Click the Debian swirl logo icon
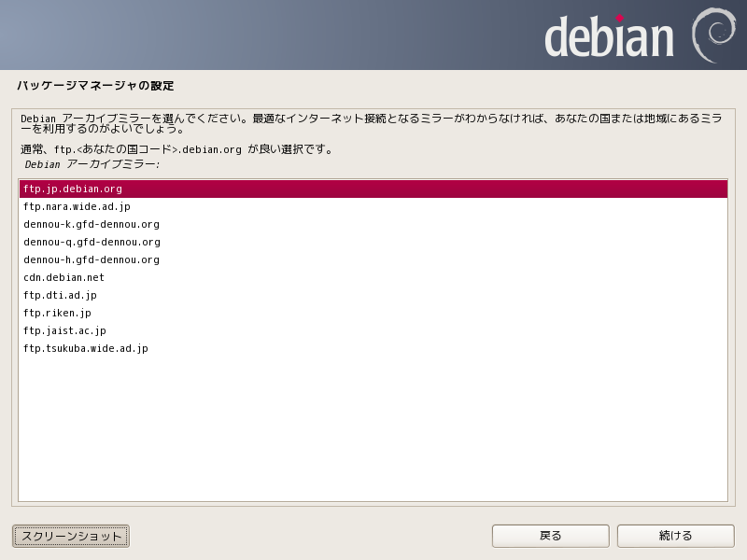The image size is (747, 560). tap(712, 35)
